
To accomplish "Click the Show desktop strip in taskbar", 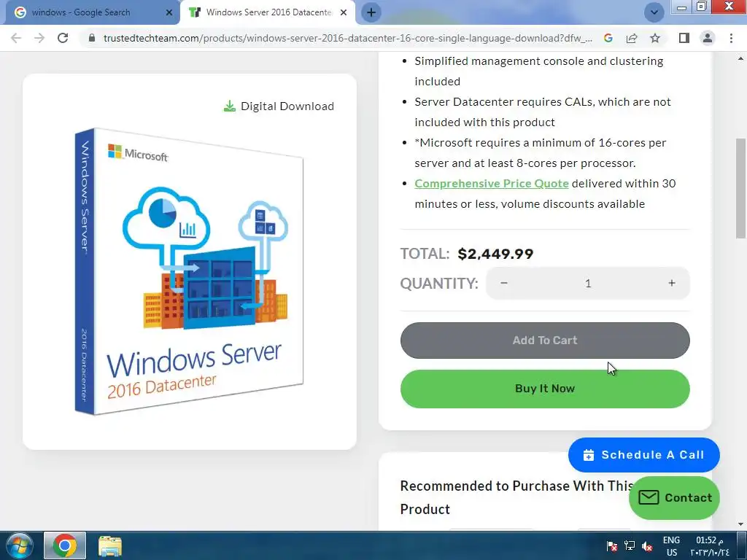I will click(x=742, y=545).
